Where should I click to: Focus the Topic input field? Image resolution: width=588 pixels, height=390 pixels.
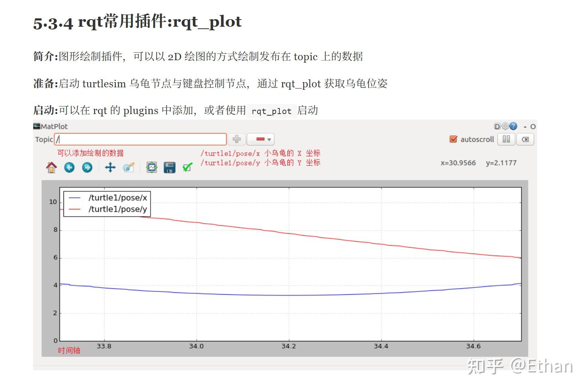pyautogui.click(x=141, y=139)
